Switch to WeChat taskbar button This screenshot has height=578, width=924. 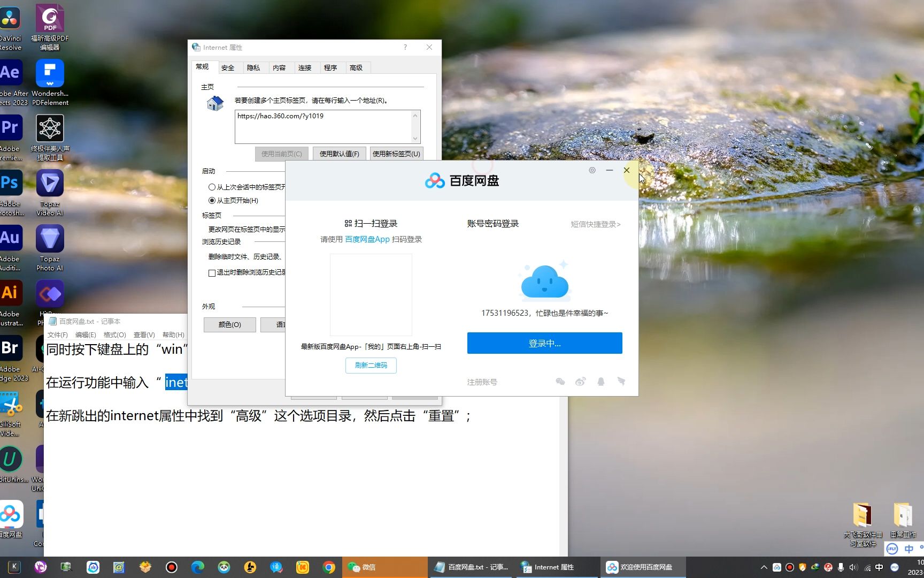(x=384, y=567)
